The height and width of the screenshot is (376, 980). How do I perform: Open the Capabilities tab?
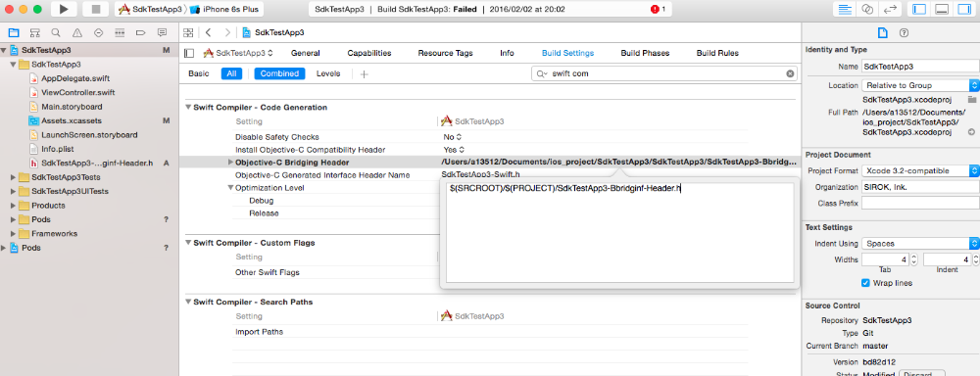369,53
